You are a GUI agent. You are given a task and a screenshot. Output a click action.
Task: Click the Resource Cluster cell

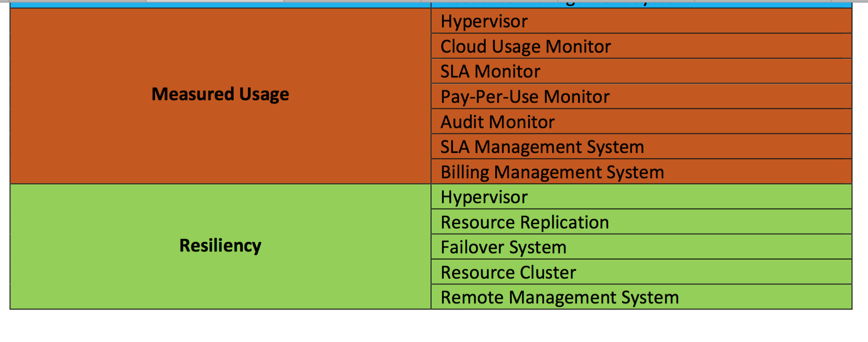[x=641, y=272]
